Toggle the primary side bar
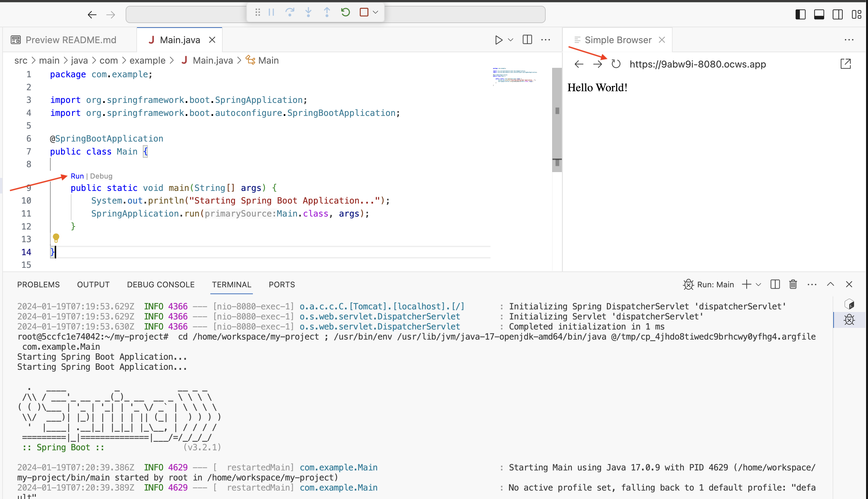This screenshot has width=868, height=499. [800, 14]
